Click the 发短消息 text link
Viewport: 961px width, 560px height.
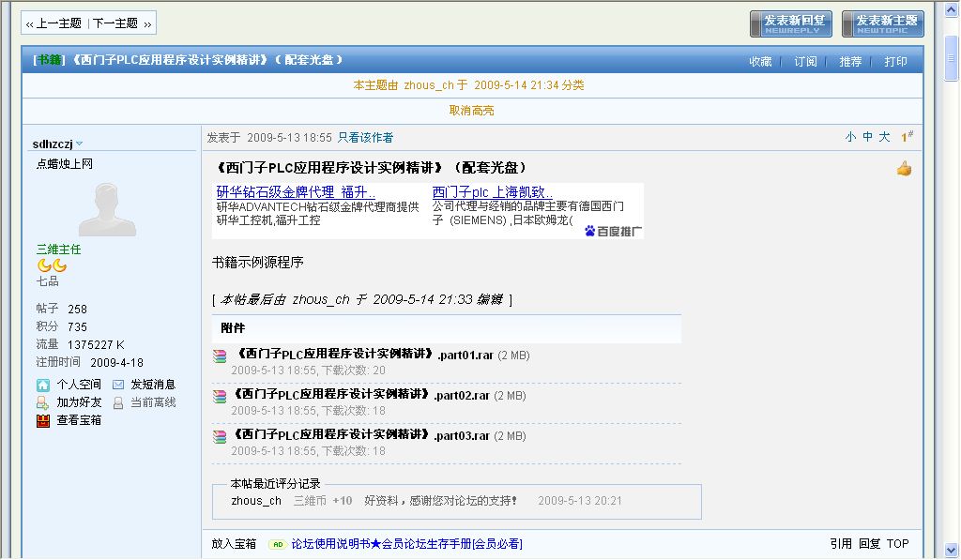point(153,385)
